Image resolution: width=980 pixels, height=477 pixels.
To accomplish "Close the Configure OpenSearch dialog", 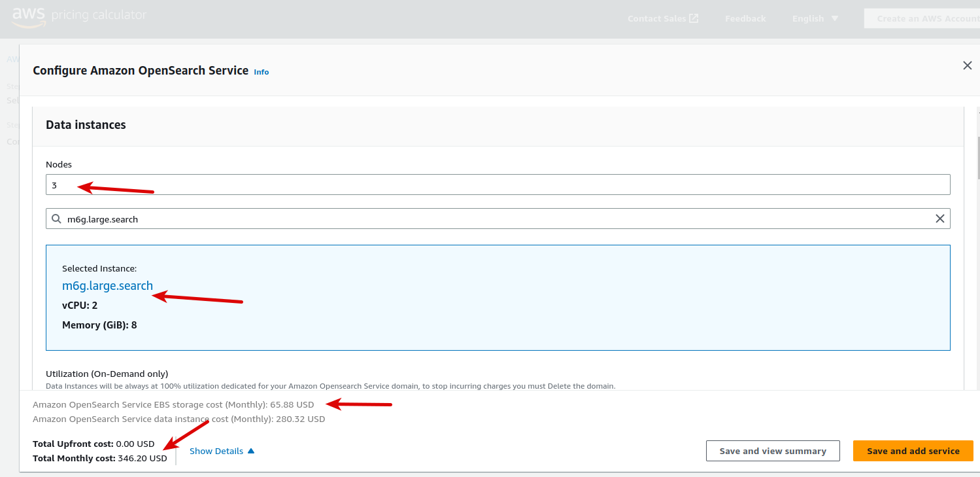I will point(968,65).
